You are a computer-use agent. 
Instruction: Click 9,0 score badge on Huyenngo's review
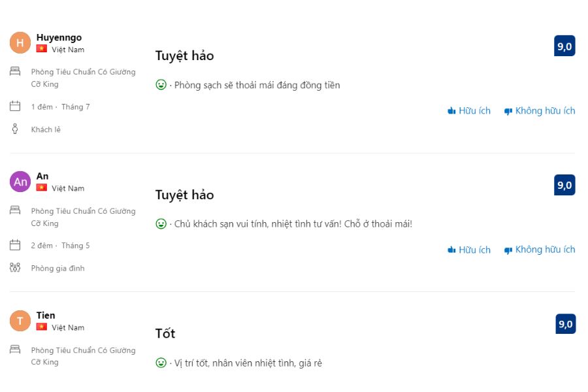[564, 46]
